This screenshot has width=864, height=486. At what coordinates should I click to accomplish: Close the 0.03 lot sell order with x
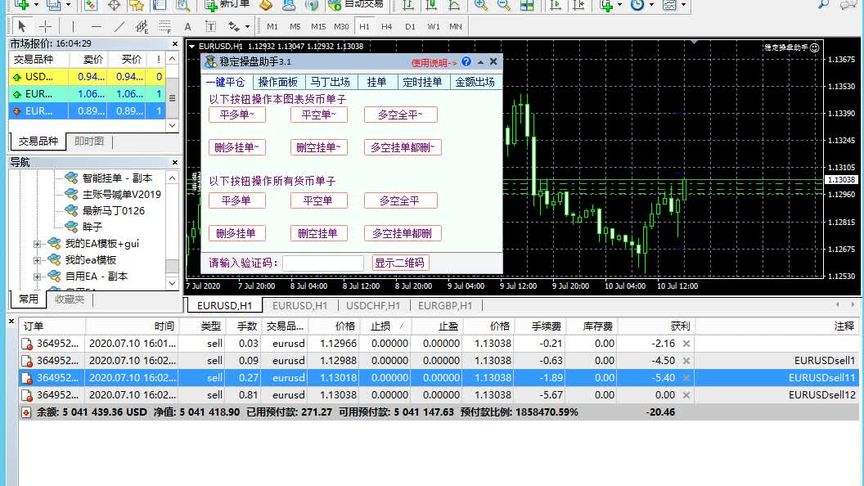[x=687, y=343]
